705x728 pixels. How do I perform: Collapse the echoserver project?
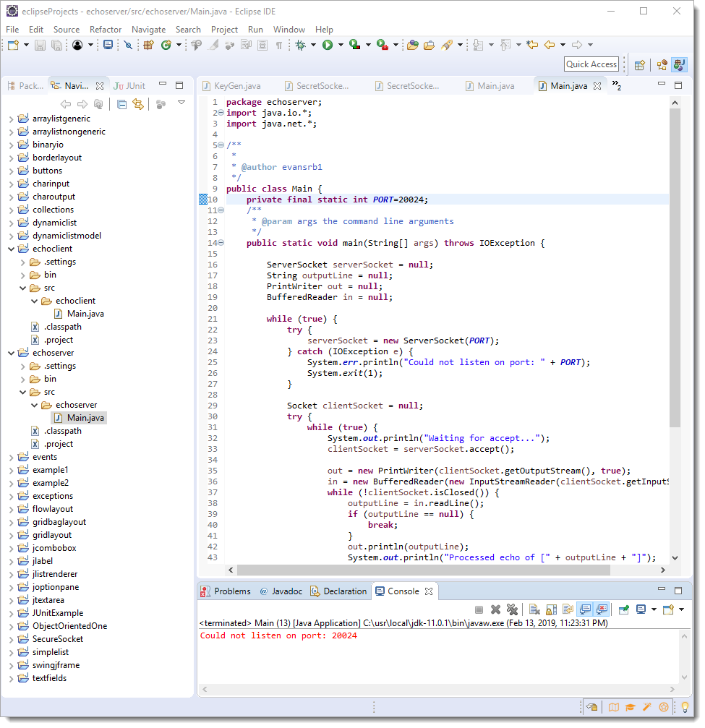click(11, 354)
